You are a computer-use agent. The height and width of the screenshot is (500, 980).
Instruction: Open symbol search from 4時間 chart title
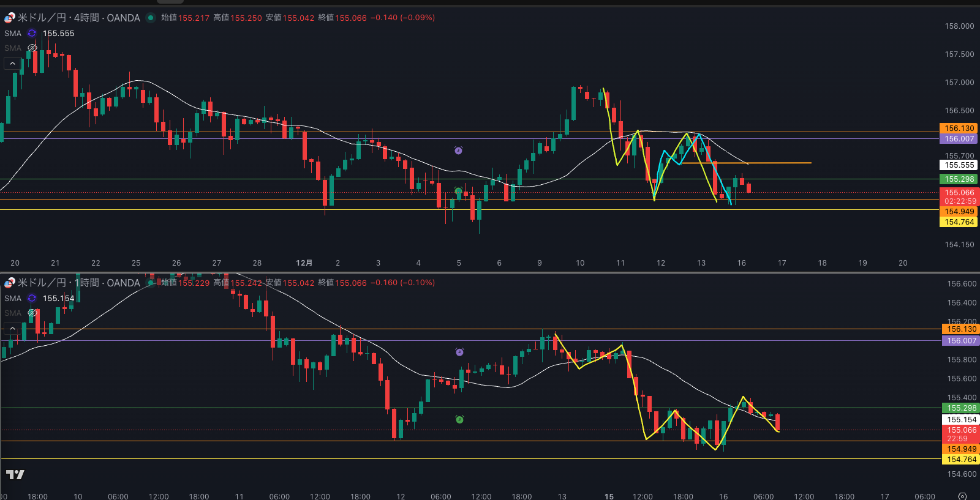click(78, 18)
